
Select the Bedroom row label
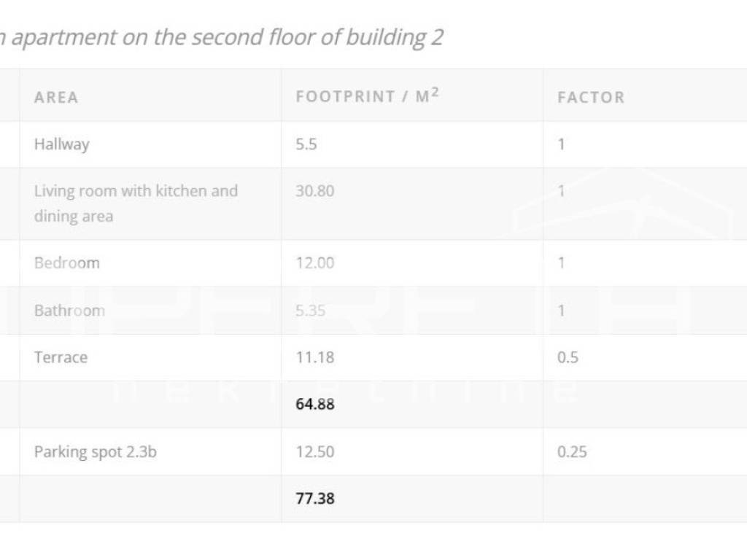point(67,263)
